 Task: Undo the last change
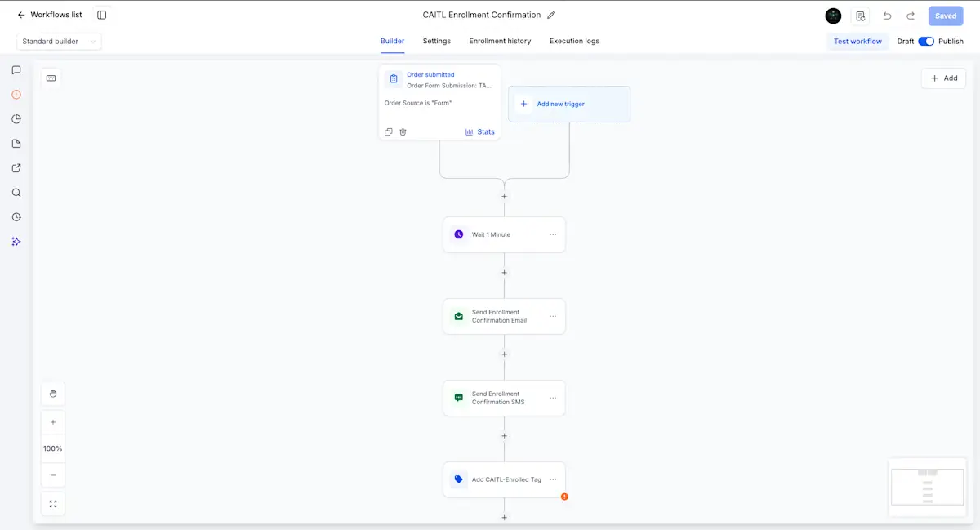click(x=887, y=16)
